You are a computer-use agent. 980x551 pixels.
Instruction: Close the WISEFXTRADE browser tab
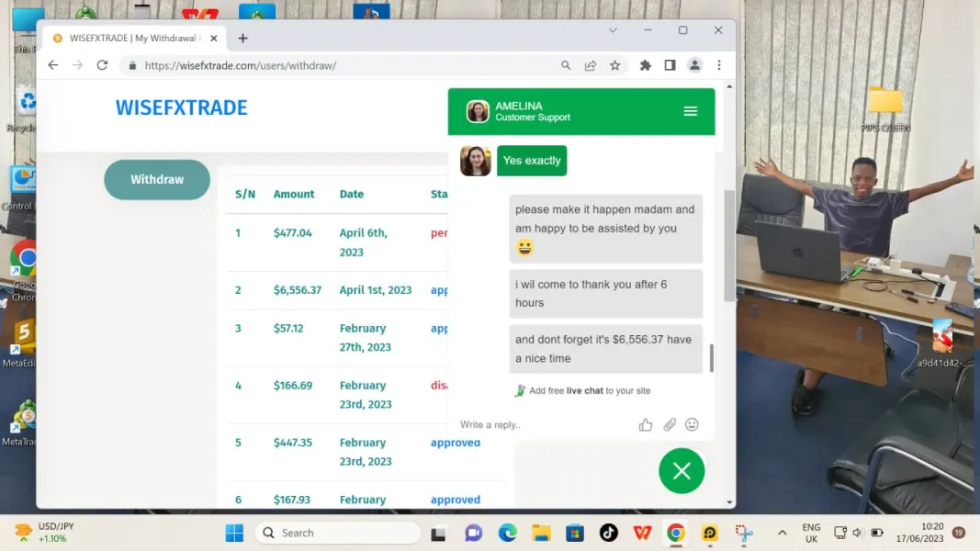pyautogui.click(x=214, y=38)
